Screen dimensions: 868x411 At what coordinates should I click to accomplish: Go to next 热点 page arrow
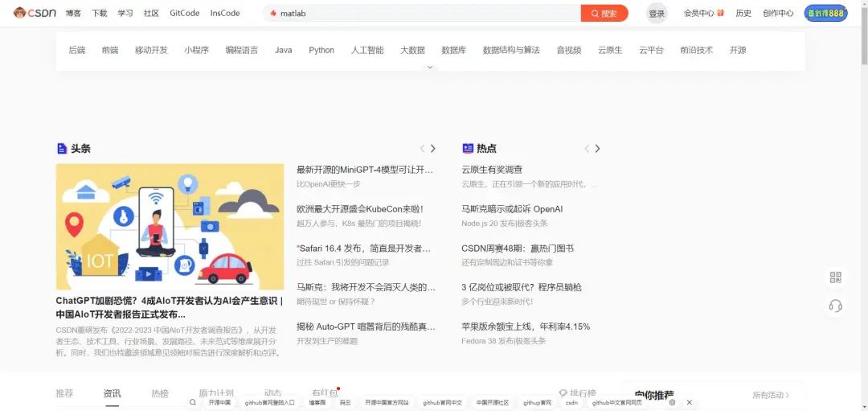[x=597, y=149]
